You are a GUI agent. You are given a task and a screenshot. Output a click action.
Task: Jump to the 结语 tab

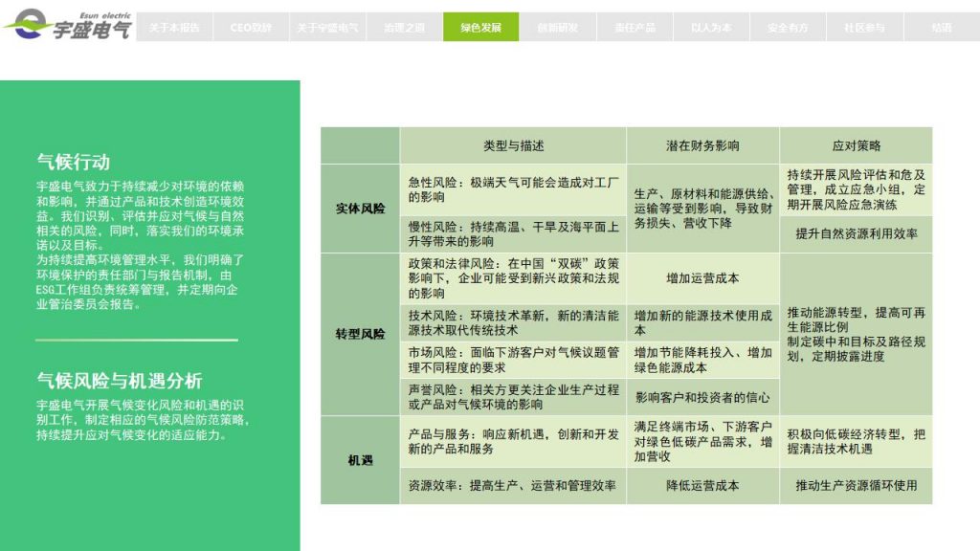pyautogui.click(x=942, y=27)
